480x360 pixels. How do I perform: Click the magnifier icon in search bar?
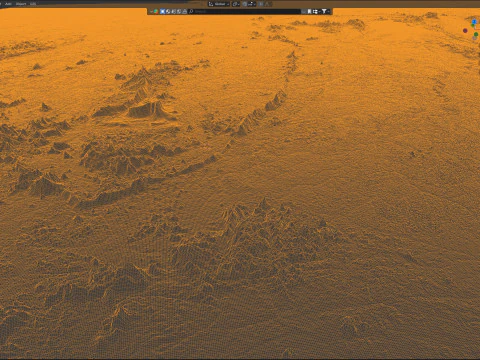(x=191, y=11)
